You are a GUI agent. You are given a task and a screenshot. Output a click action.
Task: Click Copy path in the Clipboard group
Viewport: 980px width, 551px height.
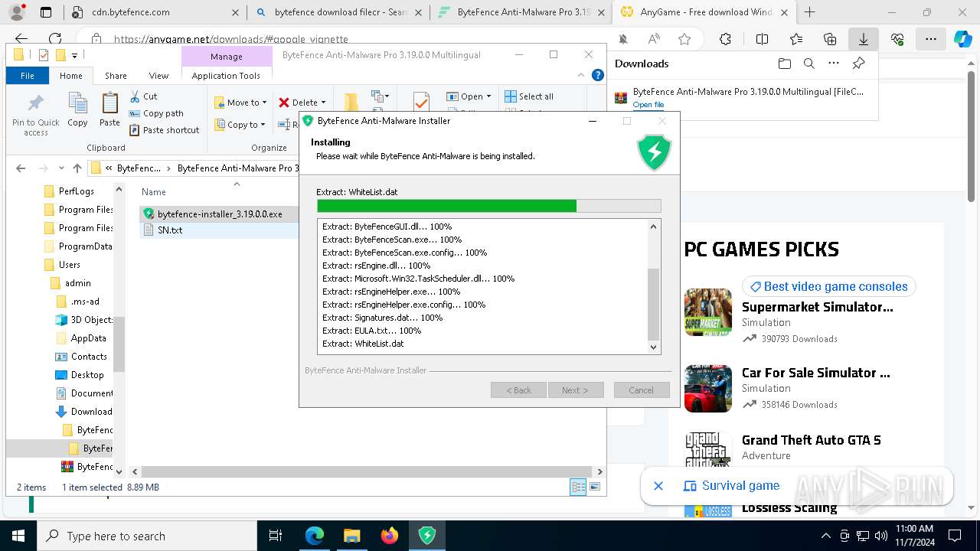pyautogui.click(x=156, y=113)
